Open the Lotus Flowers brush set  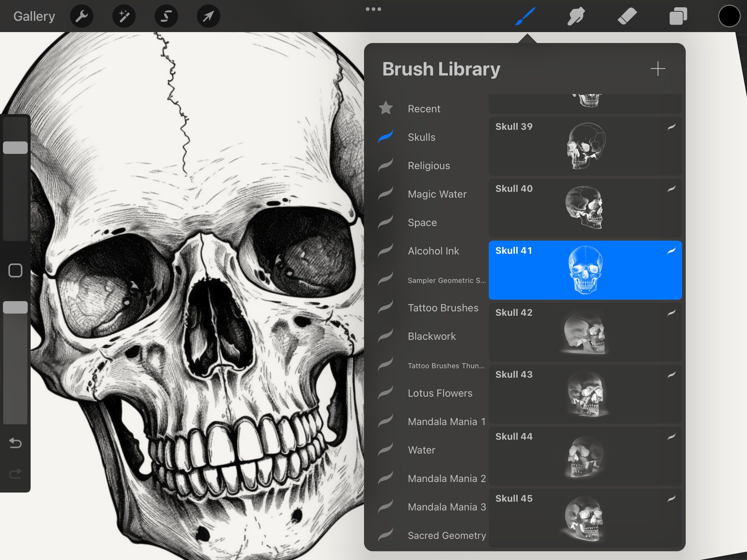pyautogui.click(x=440, y=393)
